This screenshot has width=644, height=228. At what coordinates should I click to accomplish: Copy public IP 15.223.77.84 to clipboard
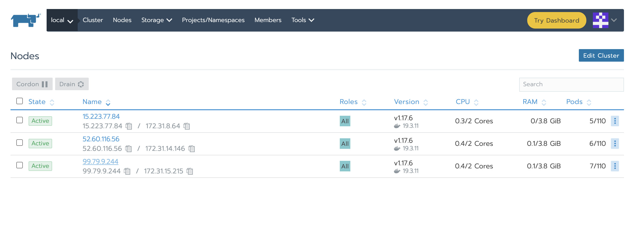[129, 126]
